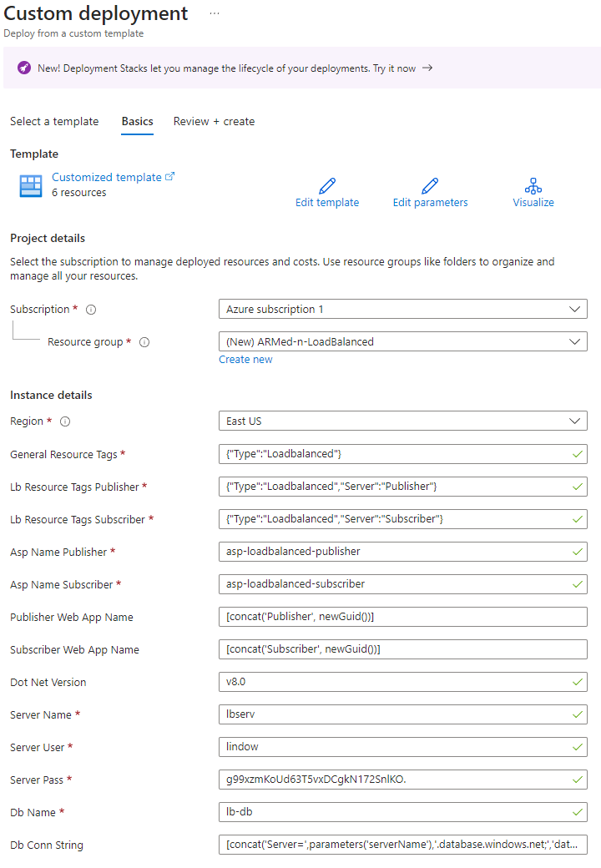Click the Edit parameters label
Viewport: 601px width, 868px height.
pyautogui.click(x=430, y=203)
